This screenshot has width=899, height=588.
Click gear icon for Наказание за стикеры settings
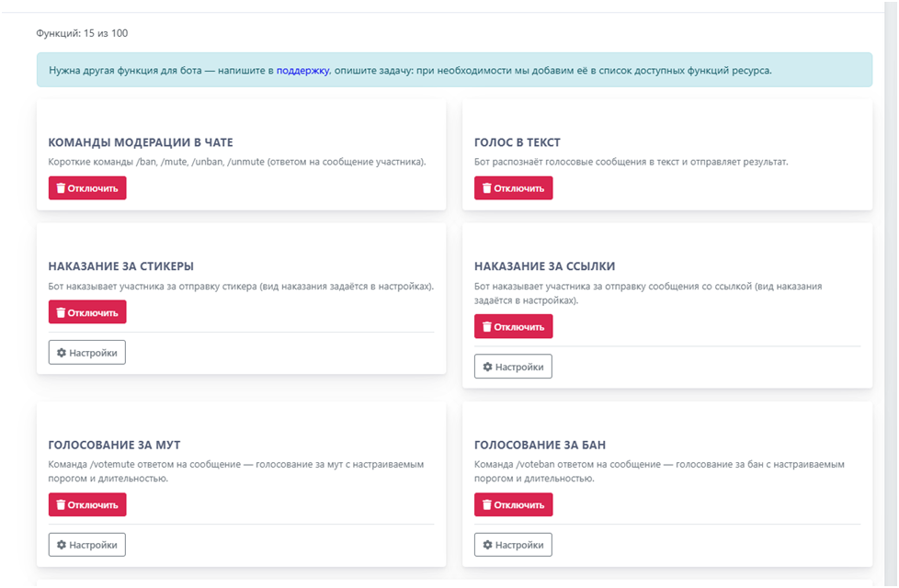tap(62, 353)
